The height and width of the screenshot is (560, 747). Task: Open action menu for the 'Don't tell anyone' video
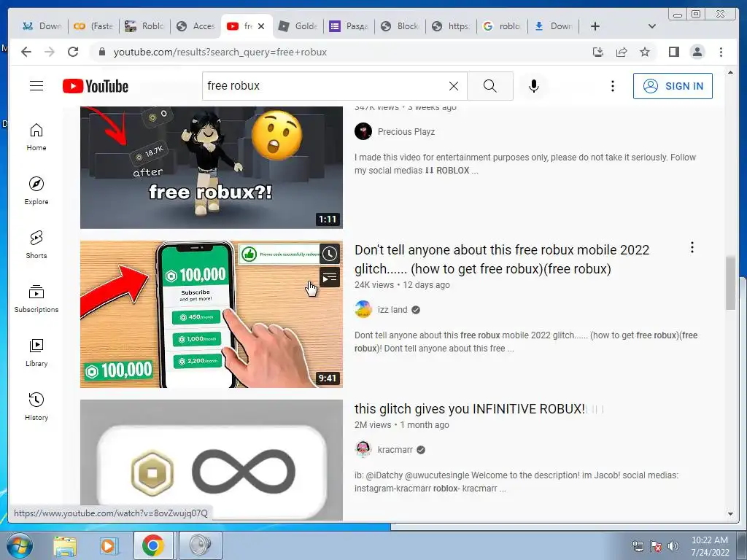(692, 247)
